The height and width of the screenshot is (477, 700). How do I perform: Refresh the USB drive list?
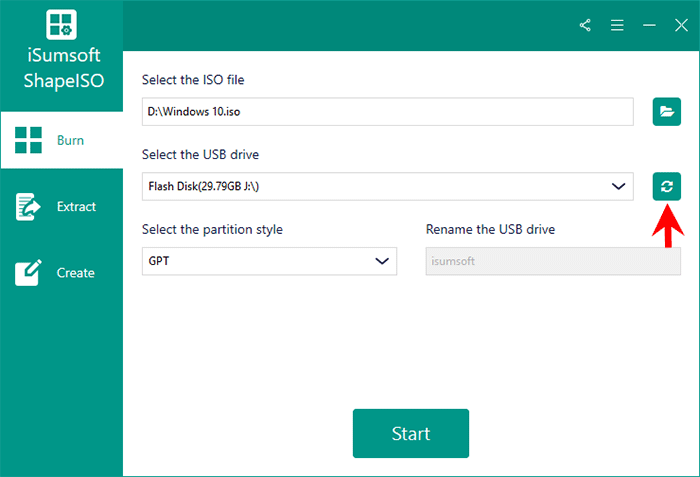coord(667,186)
